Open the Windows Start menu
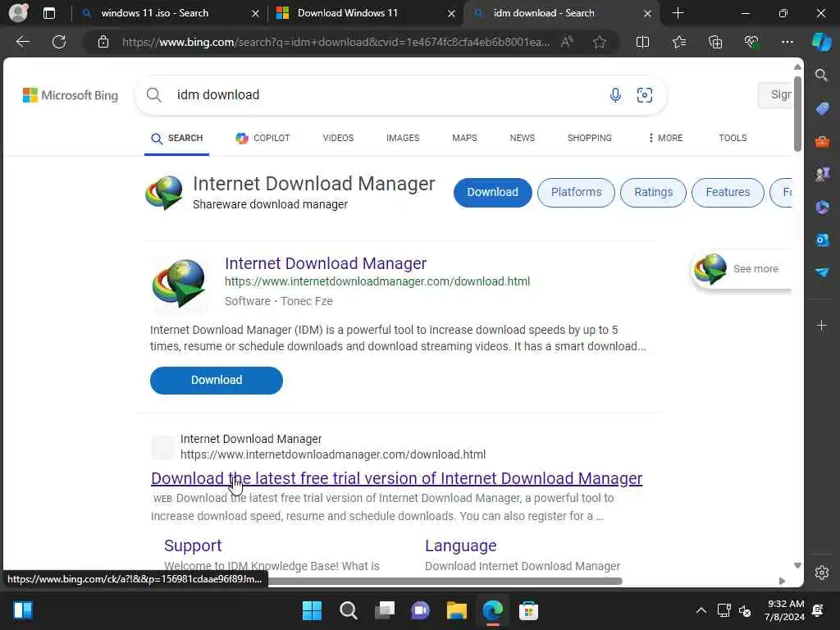The height and width of the screenshot is (630, 840). [312, 610]
